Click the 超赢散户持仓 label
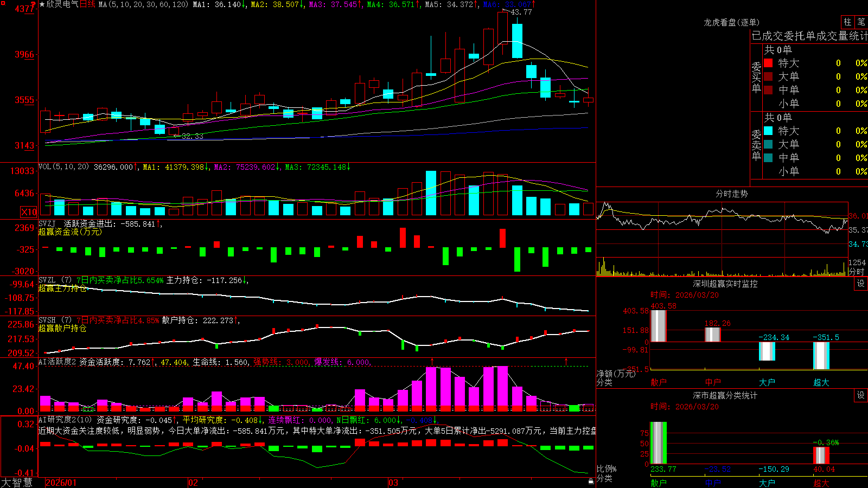868x488 pixels. 62,328
